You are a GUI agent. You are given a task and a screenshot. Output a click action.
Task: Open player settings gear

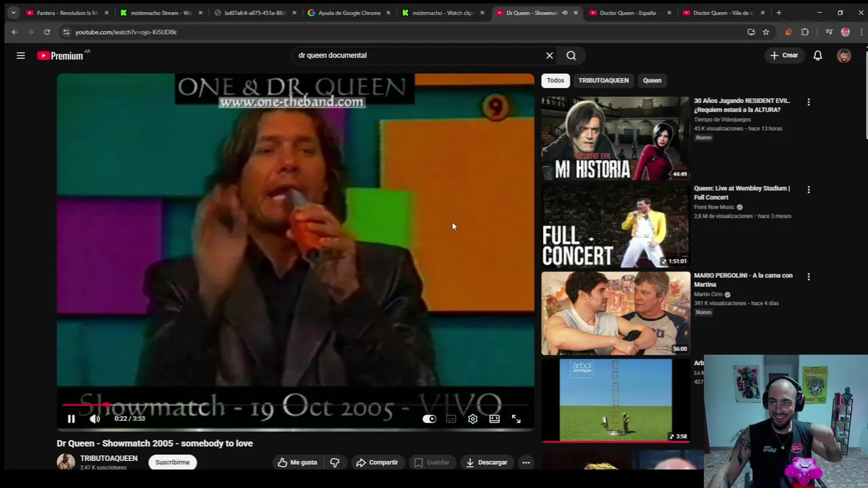point(473,419)
